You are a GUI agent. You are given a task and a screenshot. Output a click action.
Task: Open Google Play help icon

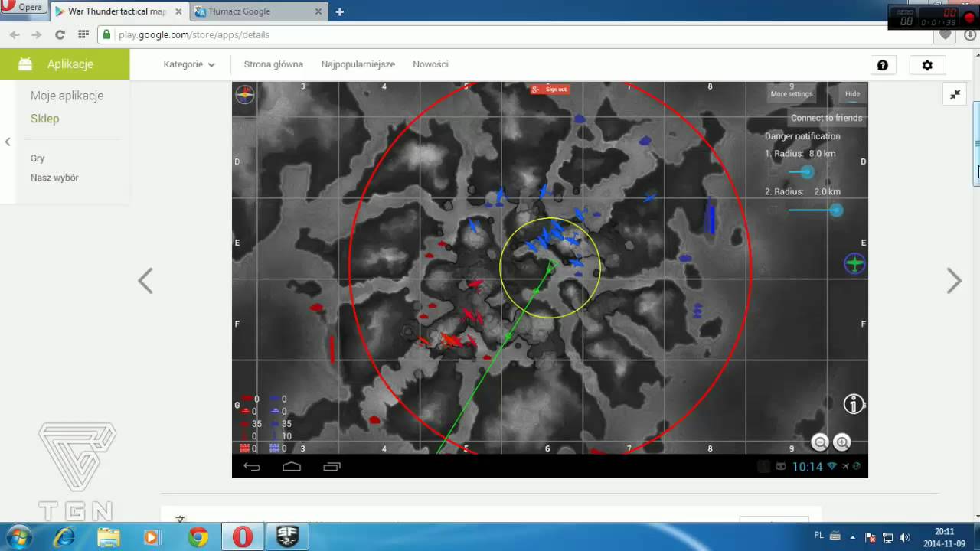882,65
